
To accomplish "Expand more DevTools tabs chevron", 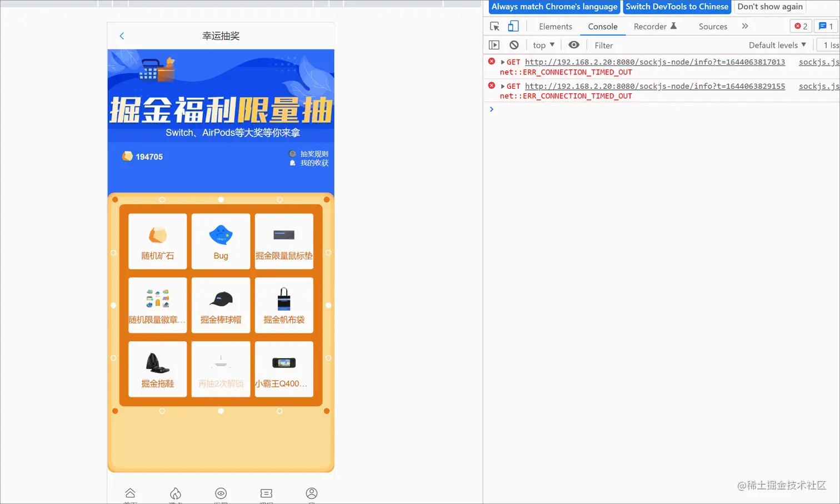I will click(745, 26).
